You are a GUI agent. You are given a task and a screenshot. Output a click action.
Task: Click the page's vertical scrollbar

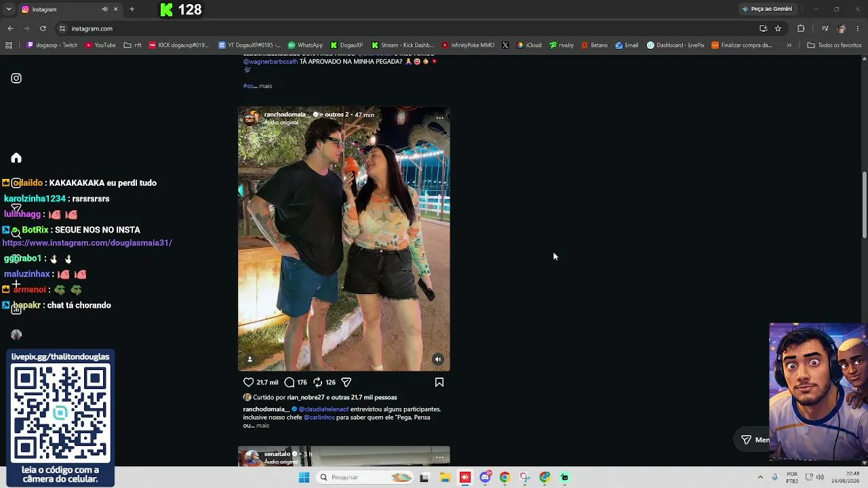(x=864, y=205)
